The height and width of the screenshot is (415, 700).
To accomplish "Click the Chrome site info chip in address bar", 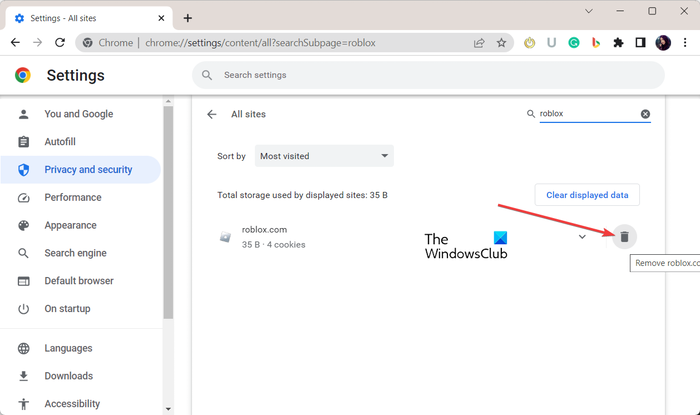I will pos(108,43).
